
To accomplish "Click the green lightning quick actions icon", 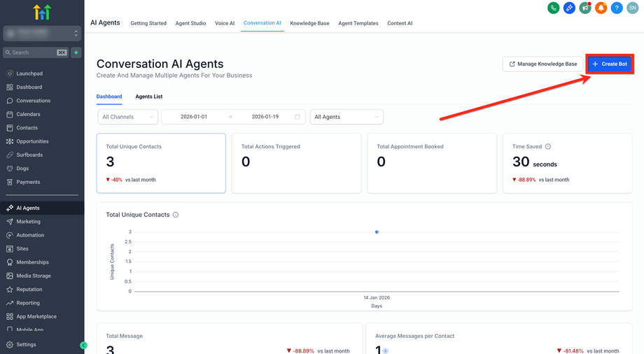I will pyautogui.click(x=76, y=52).
